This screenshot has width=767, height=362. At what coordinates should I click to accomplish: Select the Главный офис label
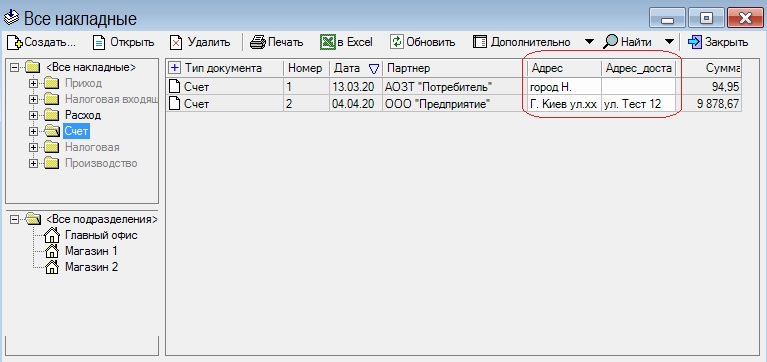tap(101, 235)
